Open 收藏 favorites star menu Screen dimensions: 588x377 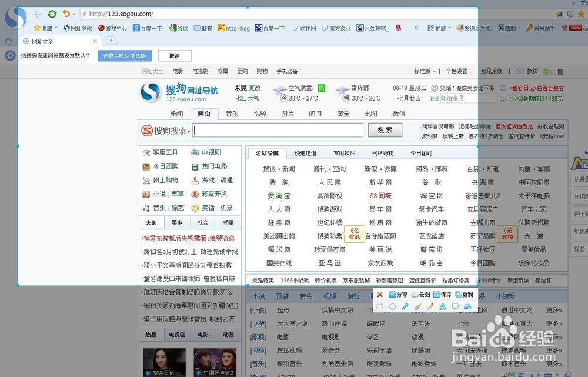[x=45, y=28]
